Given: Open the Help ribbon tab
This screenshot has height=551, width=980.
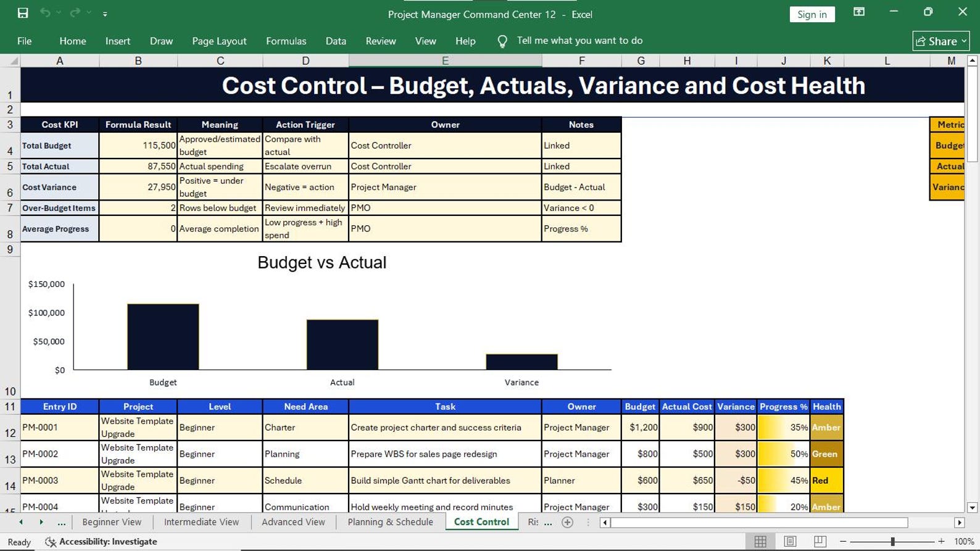Looking at the screenshot, I should pos(465,41).
